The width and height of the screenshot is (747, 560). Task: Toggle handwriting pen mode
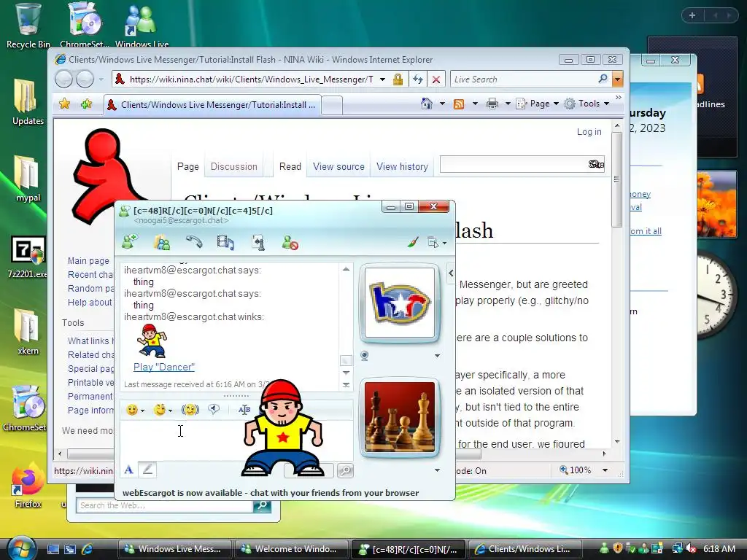[147, 470]
